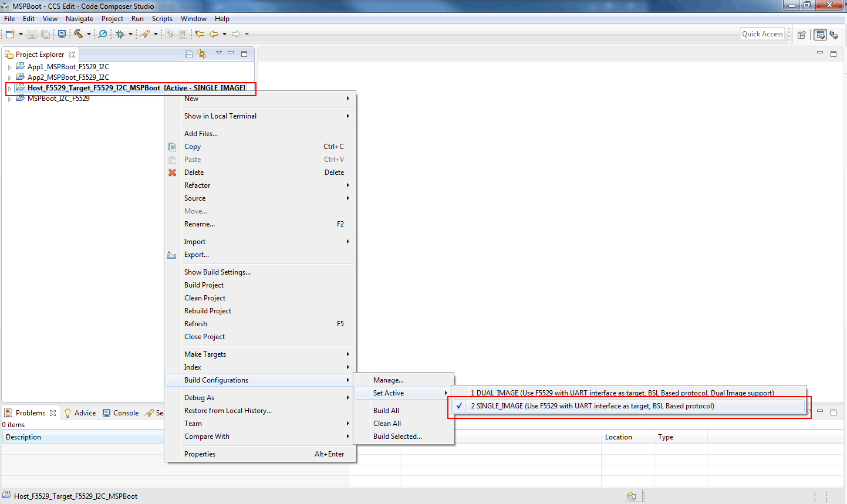
Task: Click the Debug bug icon
Action: coord(120,34)
